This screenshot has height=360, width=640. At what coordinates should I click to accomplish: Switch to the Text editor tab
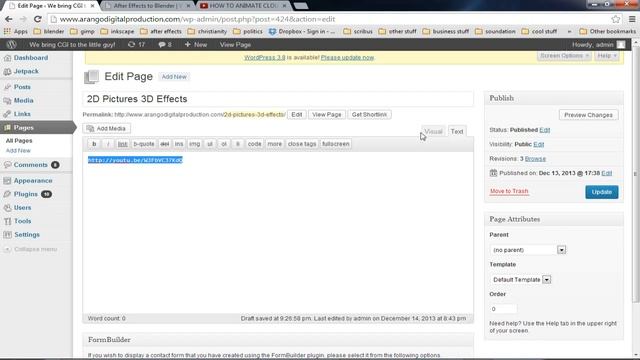pos(457,131)
